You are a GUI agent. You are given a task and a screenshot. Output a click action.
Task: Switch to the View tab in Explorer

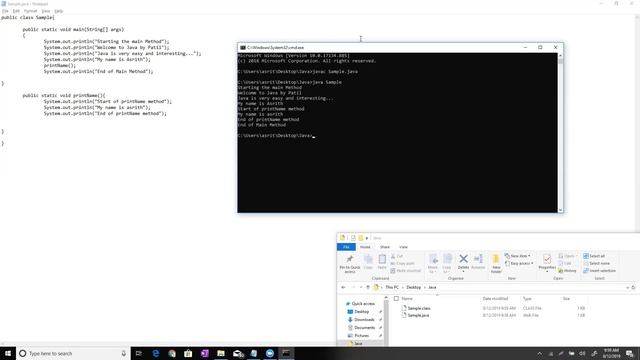point(403,247)
